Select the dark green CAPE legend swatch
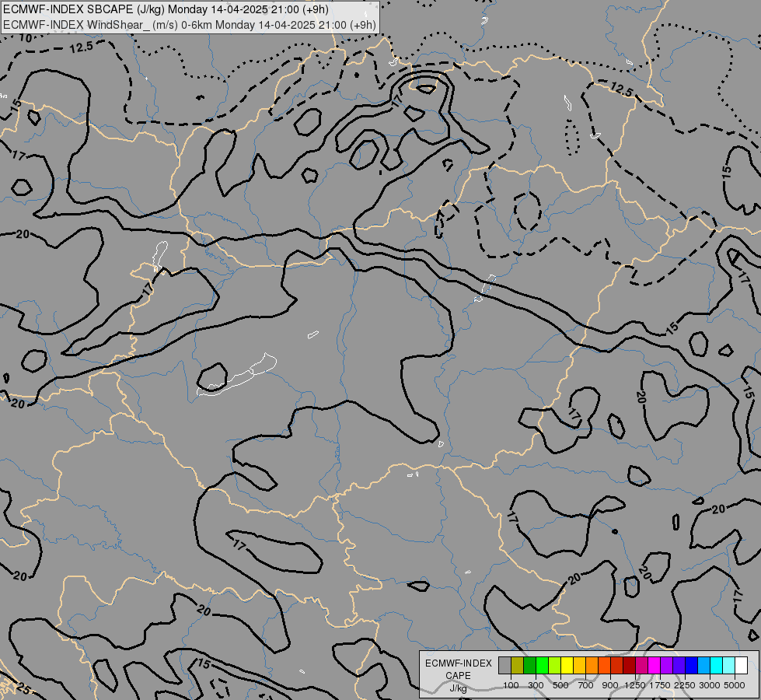The width and height of the screenshot is (761, 700). click(529, 666)
